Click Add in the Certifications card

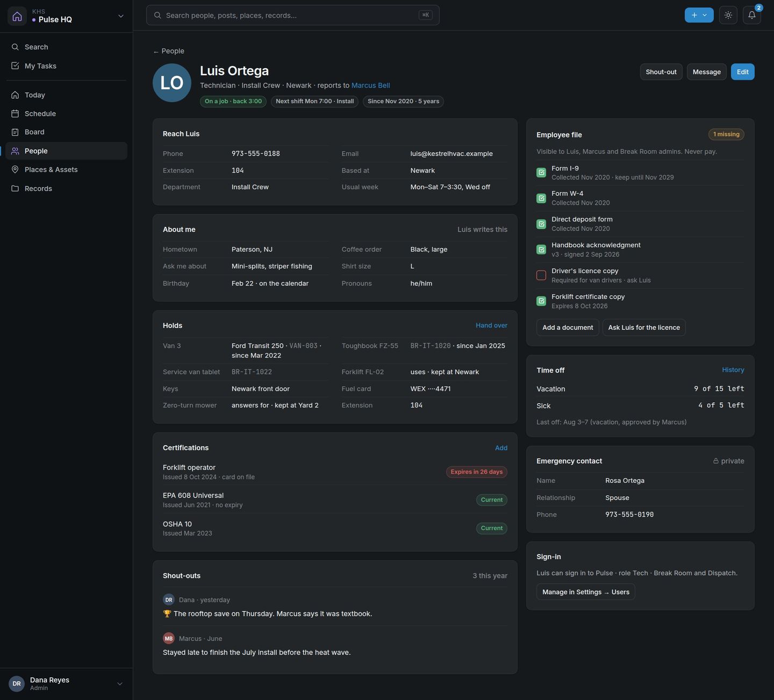click(501, 448)
